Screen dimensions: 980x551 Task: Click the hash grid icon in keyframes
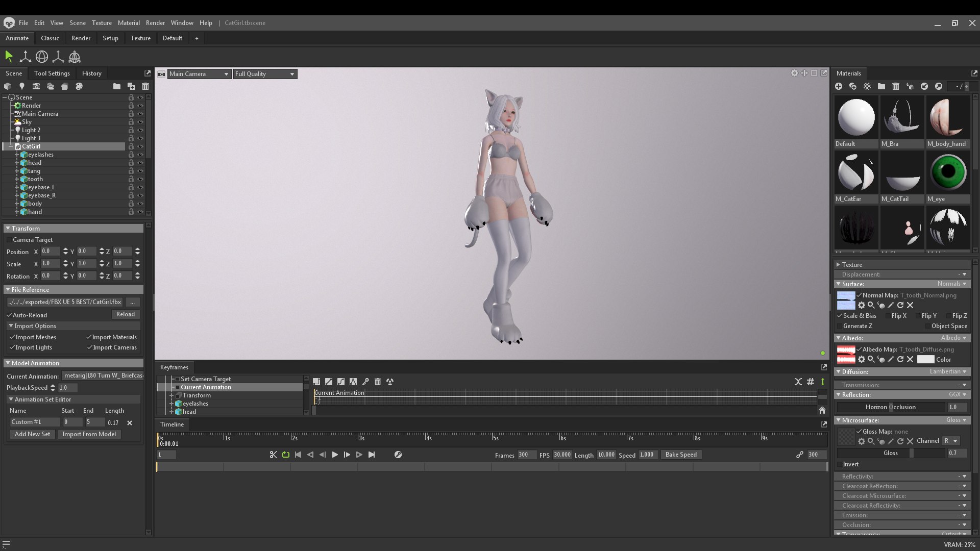(x=810, y=382)
